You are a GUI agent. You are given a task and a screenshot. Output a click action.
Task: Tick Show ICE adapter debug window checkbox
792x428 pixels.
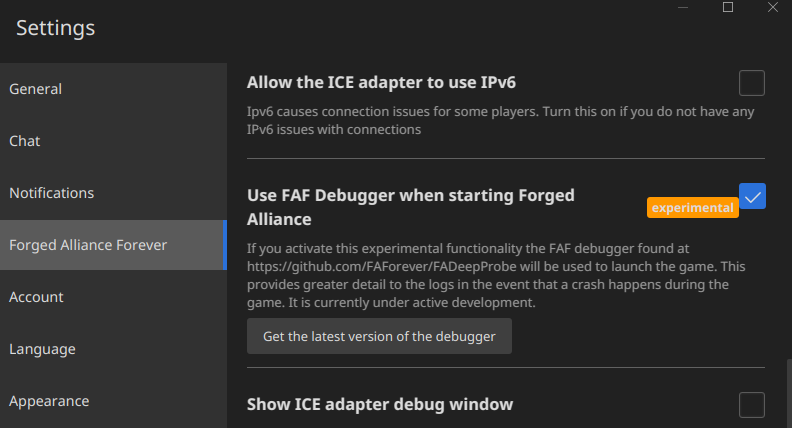752,405
